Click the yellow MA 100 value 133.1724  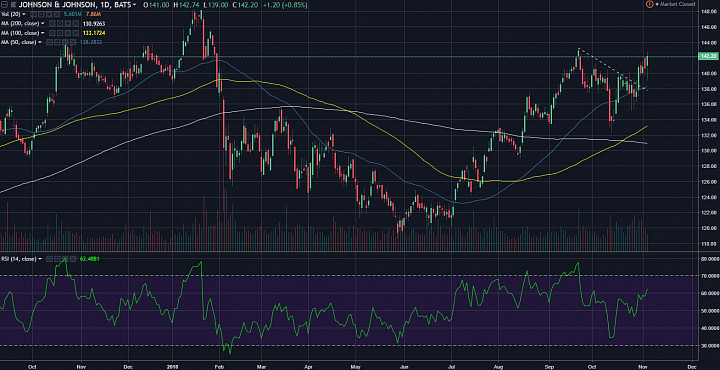tap(94, 33)
